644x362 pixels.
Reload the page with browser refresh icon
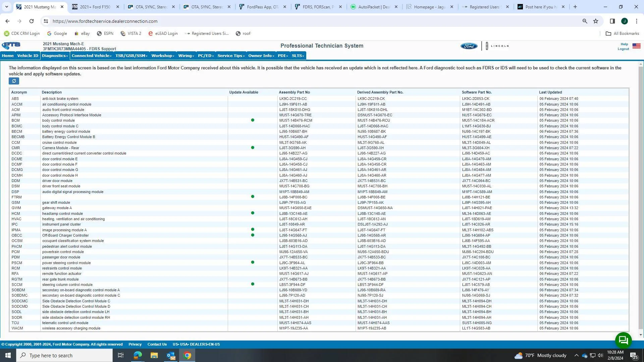tap(32, 21)
